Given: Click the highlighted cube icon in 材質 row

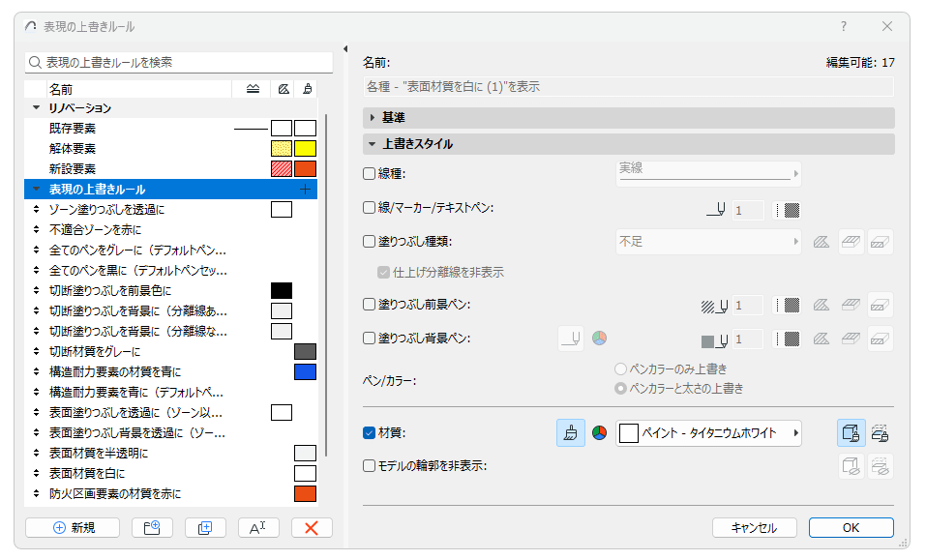Looking at the screenshot, I should tap(851, 433).
